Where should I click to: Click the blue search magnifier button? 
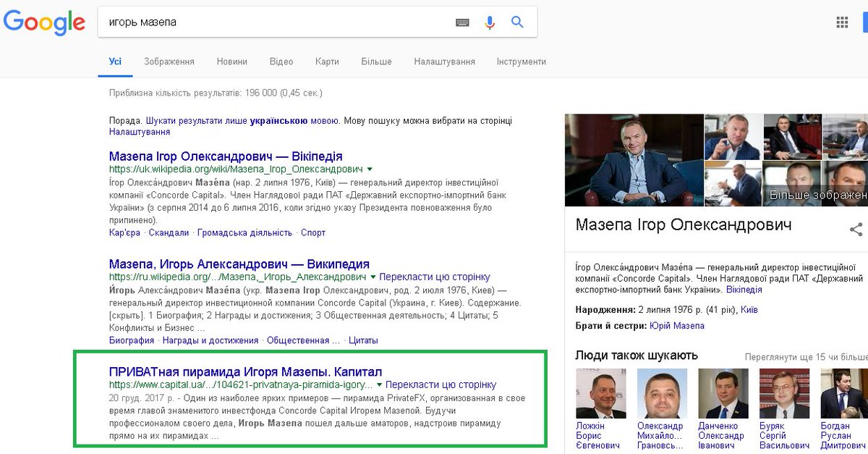click(x=517, y=22)
